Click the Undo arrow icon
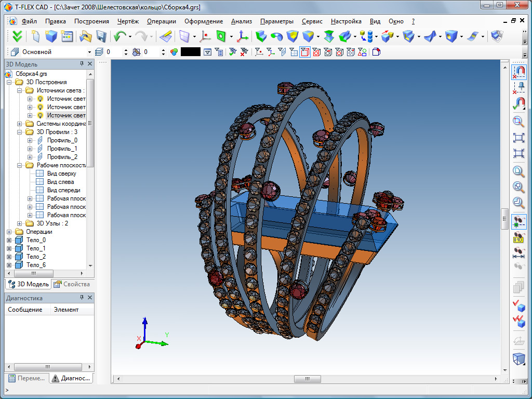 (x=120, y=36)
